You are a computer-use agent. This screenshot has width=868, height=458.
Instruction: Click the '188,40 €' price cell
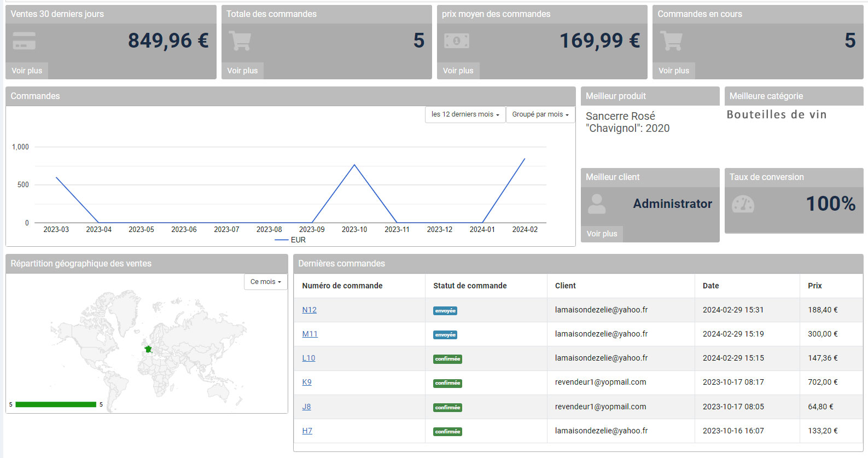click(823, 310)
